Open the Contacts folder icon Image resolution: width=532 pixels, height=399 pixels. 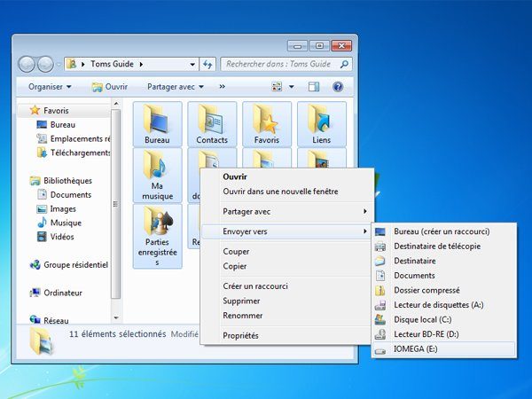(x=212, y=124)
